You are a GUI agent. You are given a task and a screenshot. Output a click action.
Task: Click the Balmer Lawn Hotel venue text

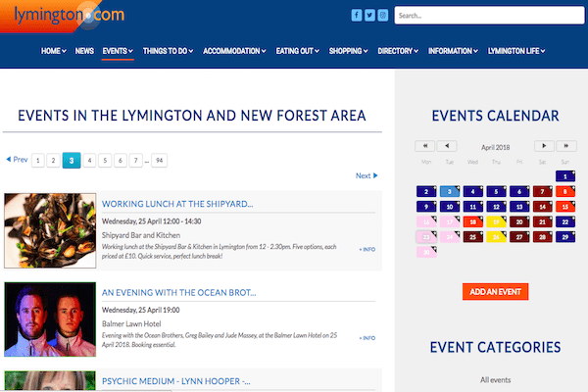pyautogui.click(x=131, y=323)
